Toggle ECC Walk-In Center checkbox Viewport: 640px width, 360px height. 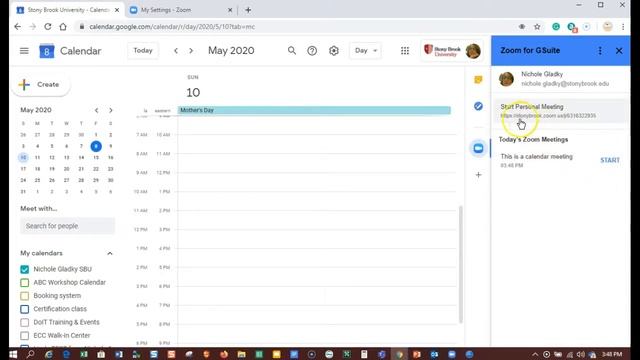tap(24, 336)
